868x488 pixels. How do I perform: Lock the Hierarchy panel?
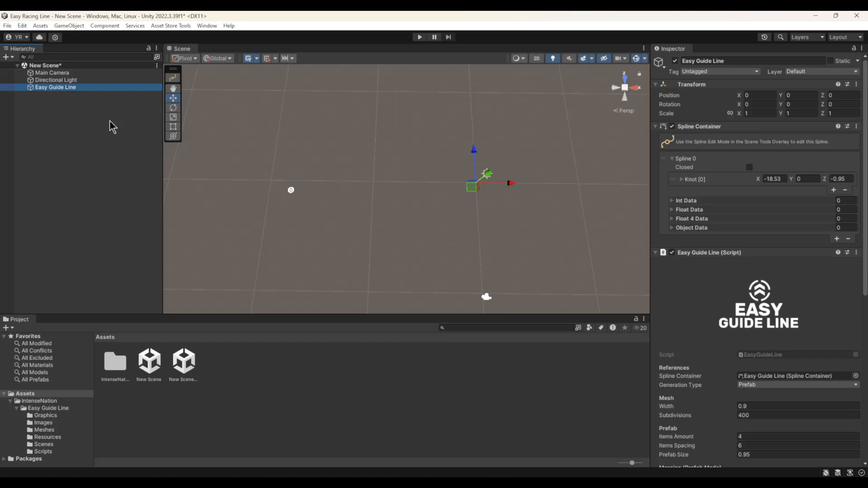pyautogui.click(x=148, y=48)
